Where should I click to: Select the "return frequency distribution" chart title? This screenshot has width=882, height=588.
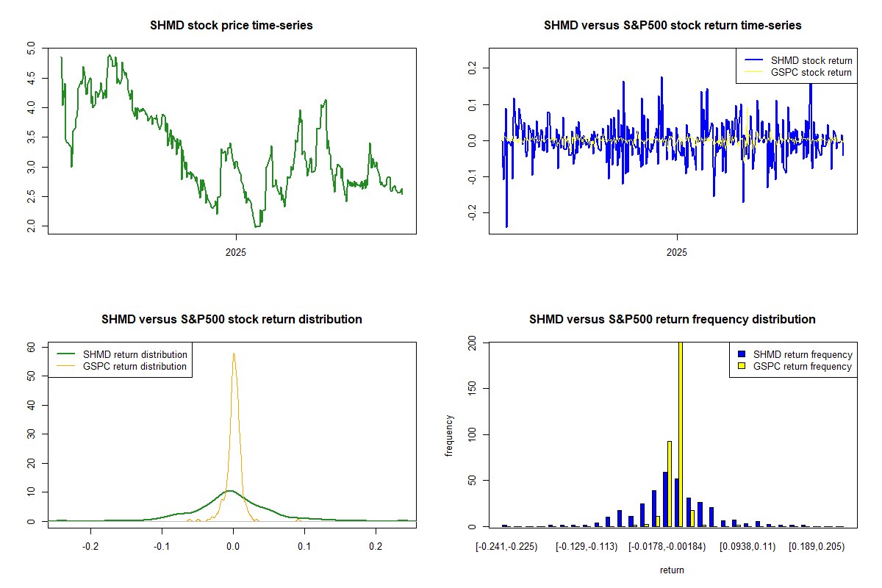pos(672,320)
